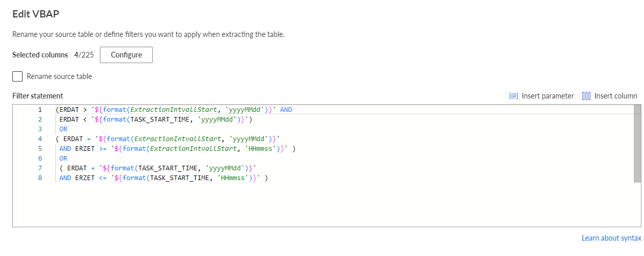Select line number 1 in the gutter
This screenshot has width=644, height=256.
pos(39,110)
